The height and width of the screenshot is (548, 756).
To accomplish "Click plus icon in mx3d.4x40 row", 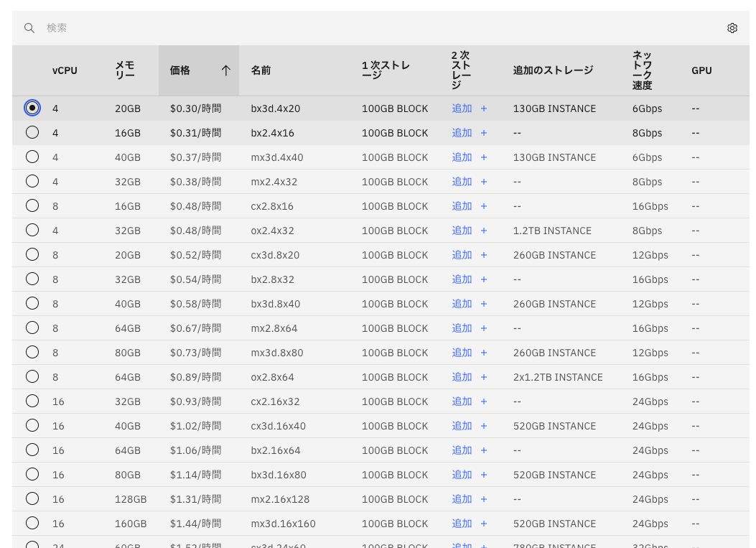I will point(484,157).
